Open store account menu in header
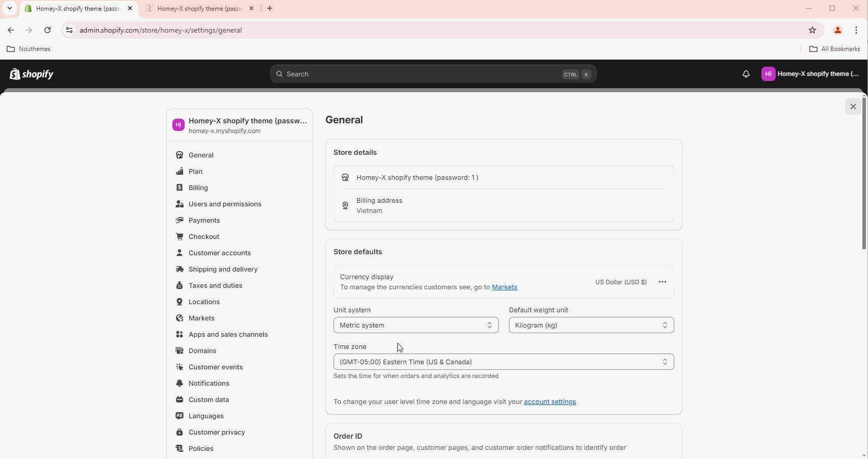This screenshot has height=459, width=868. point(810,74)
